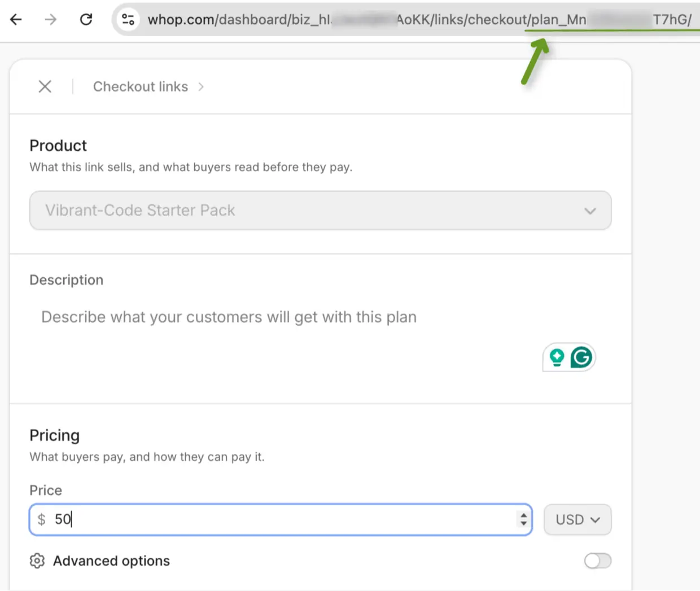Click 'What this link sells' helper text
Screen dimensions: 700x591
tap(191, 167)
